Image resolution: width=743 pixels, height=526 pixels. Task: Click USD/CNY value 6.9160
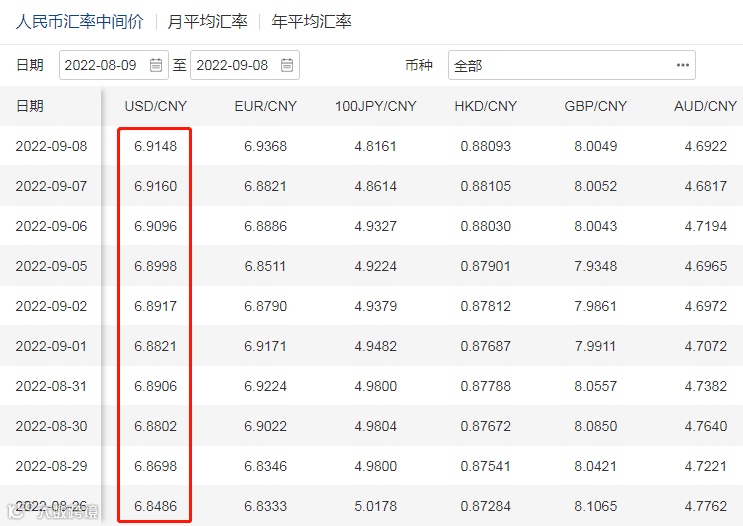pos(155,186)
